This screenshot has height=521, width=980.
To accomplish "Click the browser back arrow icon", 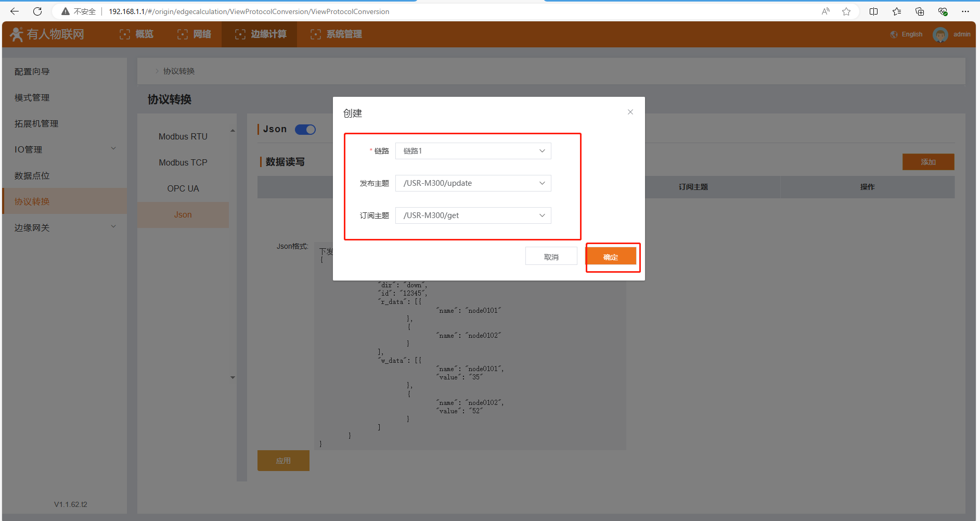I will tap(15, 11).
